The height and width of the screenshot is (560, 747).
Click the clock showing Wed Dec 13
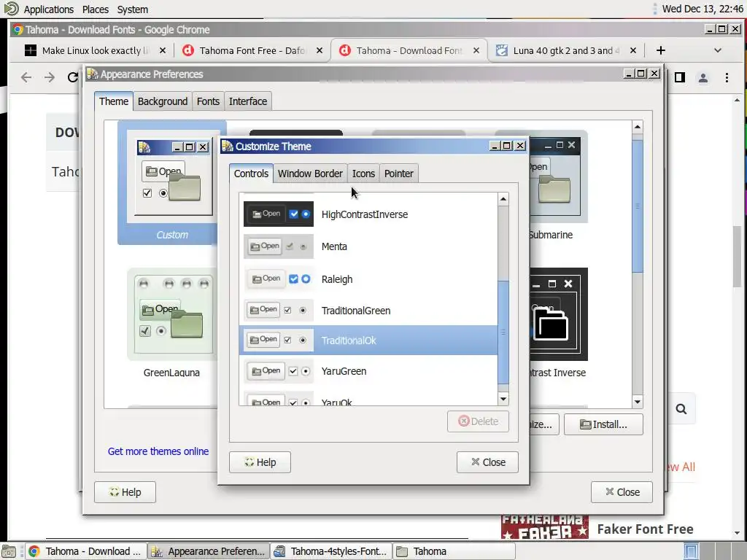click(703, 9)
